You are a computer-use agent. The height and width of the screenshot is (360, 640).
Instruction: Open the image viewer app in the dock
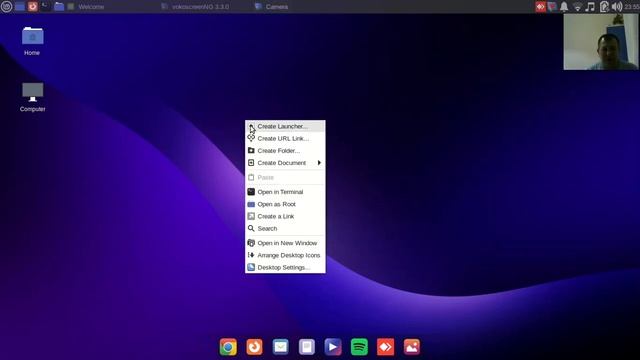411,347
